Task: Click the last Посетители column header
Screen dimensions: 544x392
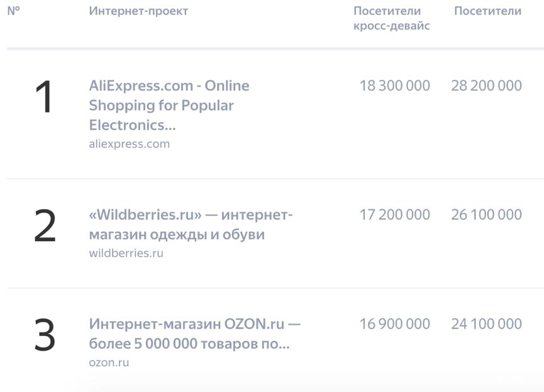Action: coord(487,11)
